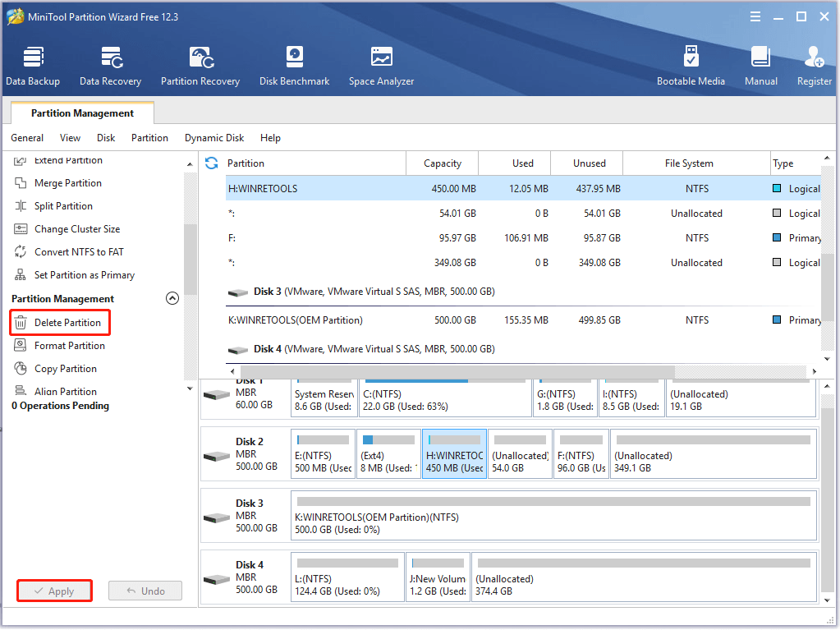Open Partition Recovery wizard
Viewport: 840px width, 630px height.
click(x=200, y=66)
